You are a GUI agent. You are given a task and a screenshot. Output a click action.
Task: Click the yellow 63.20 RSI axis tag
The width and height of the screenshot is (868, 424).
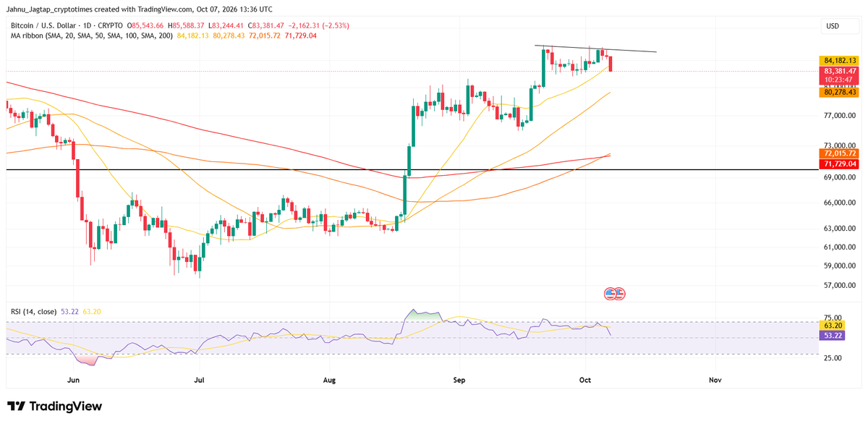[832, 326]
